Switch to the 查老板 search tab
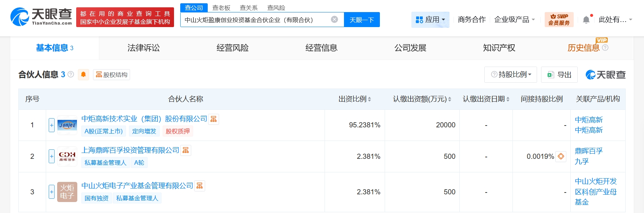Screen dimensions: 644x213 pyautogui.click(x=221, y=8)
